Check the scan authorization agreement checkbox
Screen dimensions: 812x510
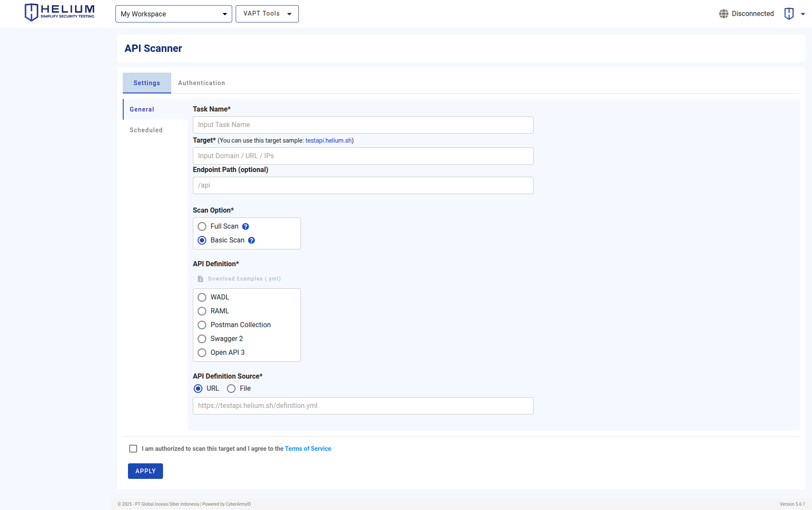(133, 449)
